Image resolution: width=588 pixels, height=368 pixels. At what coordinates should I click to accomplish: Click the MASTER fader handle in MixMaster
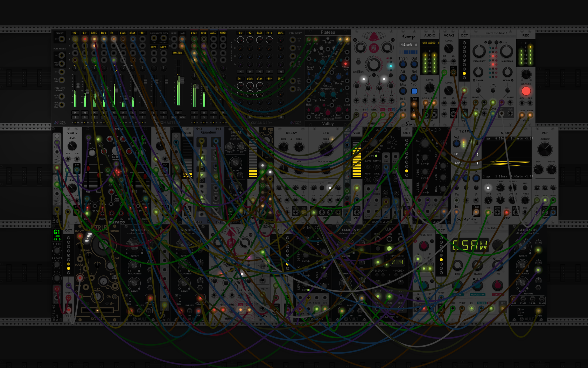[182, 81]
